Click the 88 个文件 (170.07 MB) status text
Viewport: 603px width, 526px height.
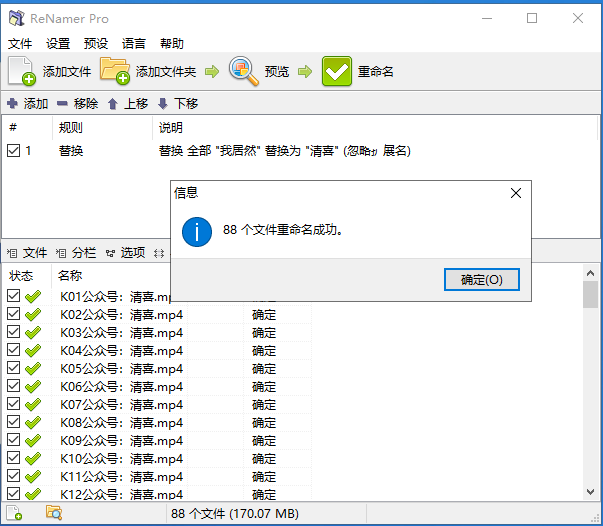pyautogui.click(x=235, y=514)
